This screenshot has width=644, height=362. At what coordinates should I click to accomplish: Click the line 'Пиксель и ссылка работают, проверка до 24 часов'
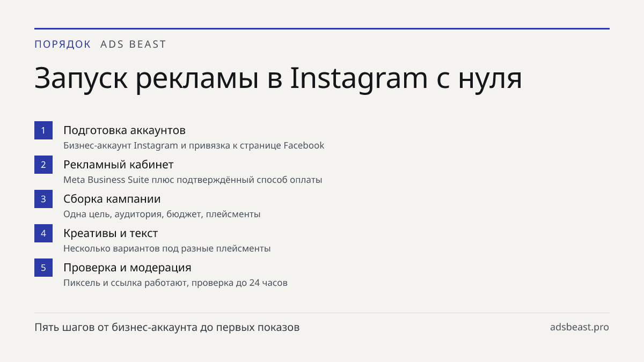pos(175,283)
